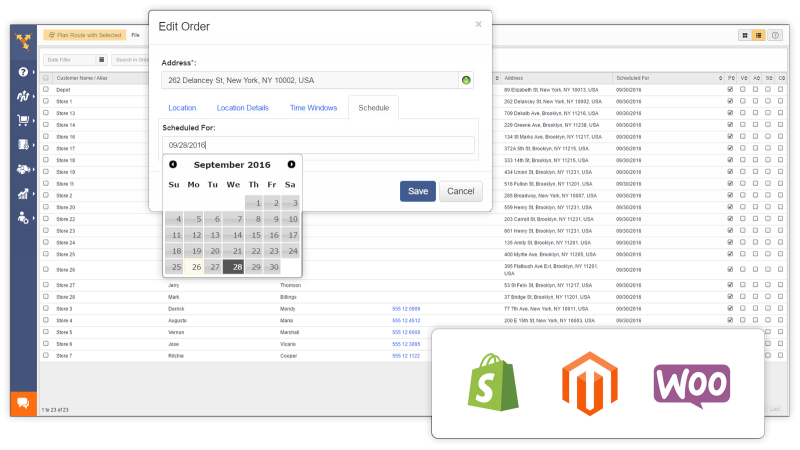Expand the routes sidebar submenu arrow
This screenshot has height=450, width=800.
(x=34, y=96)
